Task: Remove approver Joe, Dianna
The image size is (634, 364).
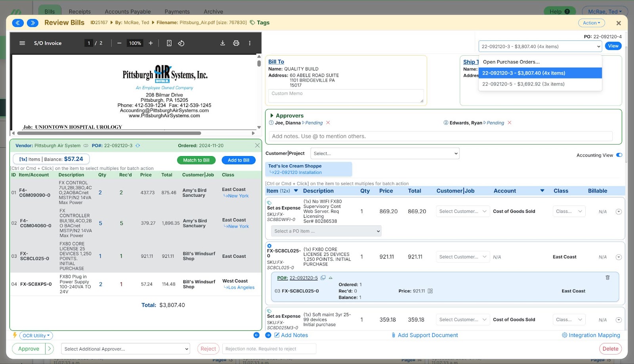Action: pos(328,123)
